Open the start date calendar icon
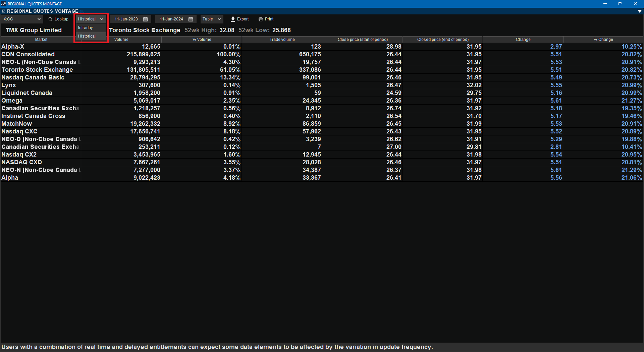The width and height of the screenshot is (644, 352). [146, 19]
